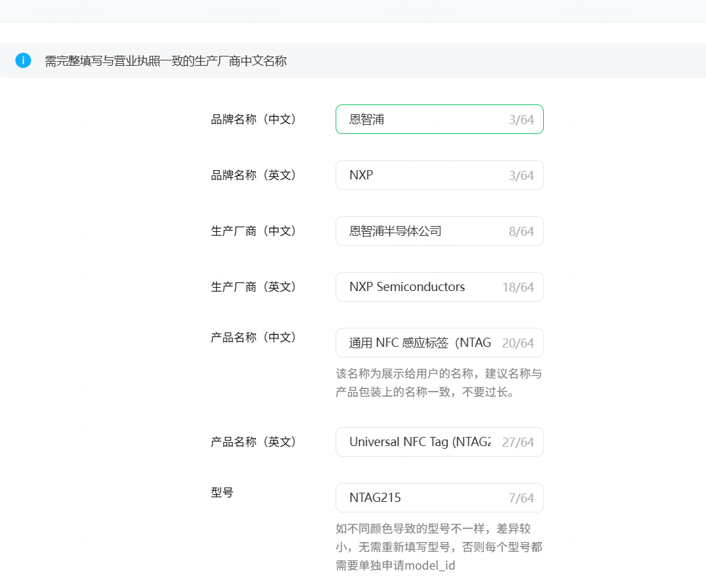706x588 pixels.
Task: Click the label 品牌名称（中文）
Action: (x=254, y=120)
